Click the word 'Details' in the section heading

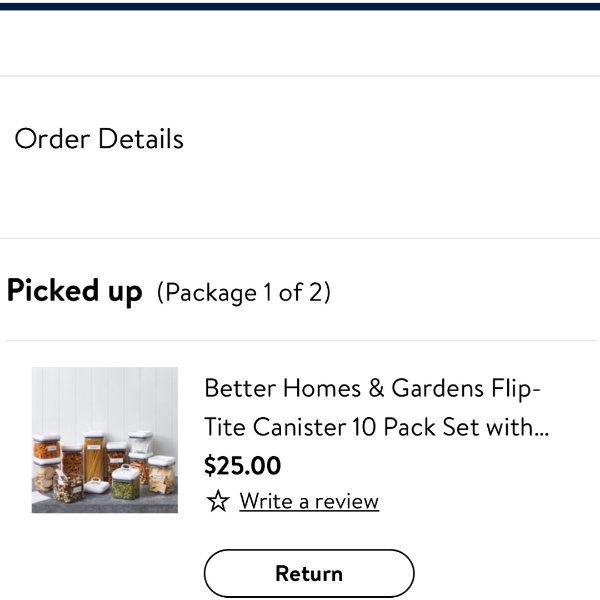[141, 139]
